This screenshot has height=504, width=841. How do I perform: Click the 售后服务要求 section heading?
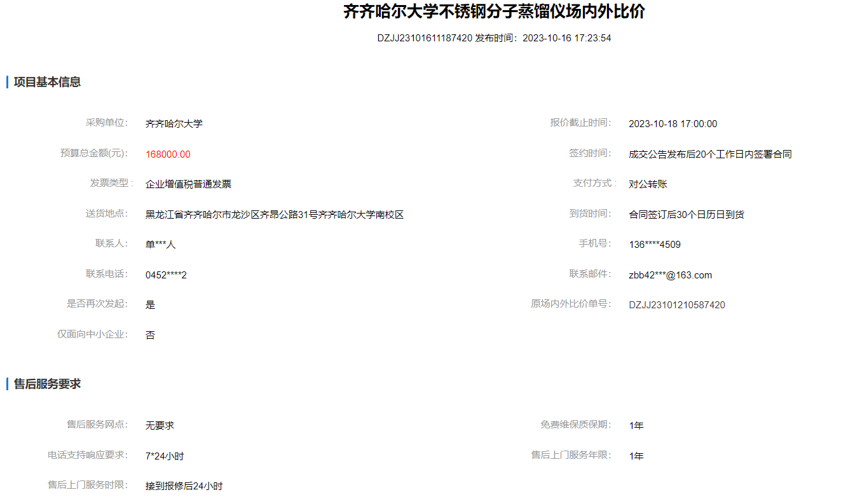pyautogui.click(x=47, y=384)
